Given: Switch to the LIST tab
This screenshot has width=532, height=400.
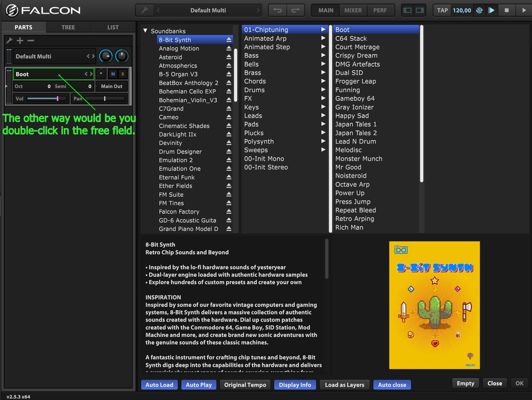Looking at the screenshot, I should [x=113, y=27].
